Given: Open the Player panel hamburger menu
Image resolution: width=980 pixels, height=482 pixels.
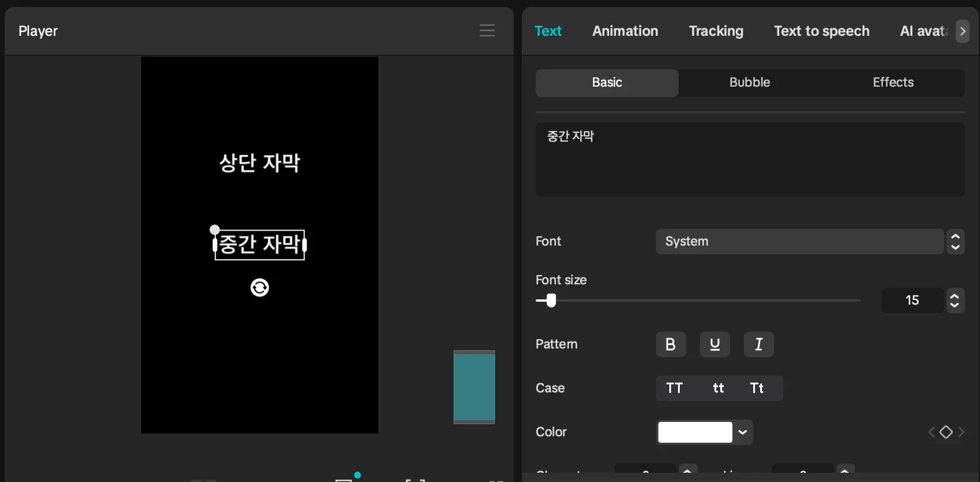Looking at the screenshot, I should pyautogui.click(x=487, y=31).
